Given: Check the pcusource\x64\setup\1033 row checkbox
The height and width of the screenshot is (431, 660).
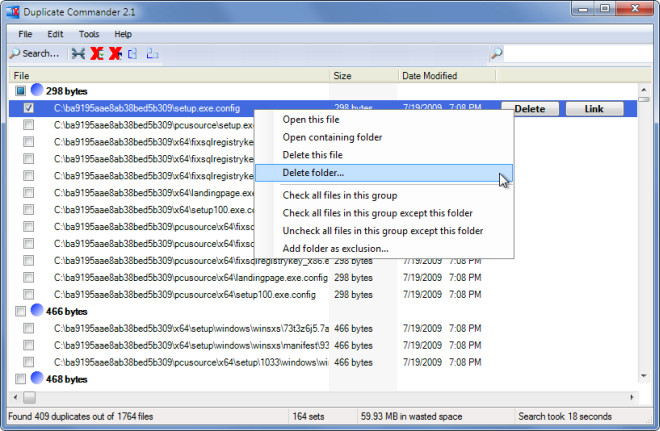Looking at the screenshot, I should 29,362.
